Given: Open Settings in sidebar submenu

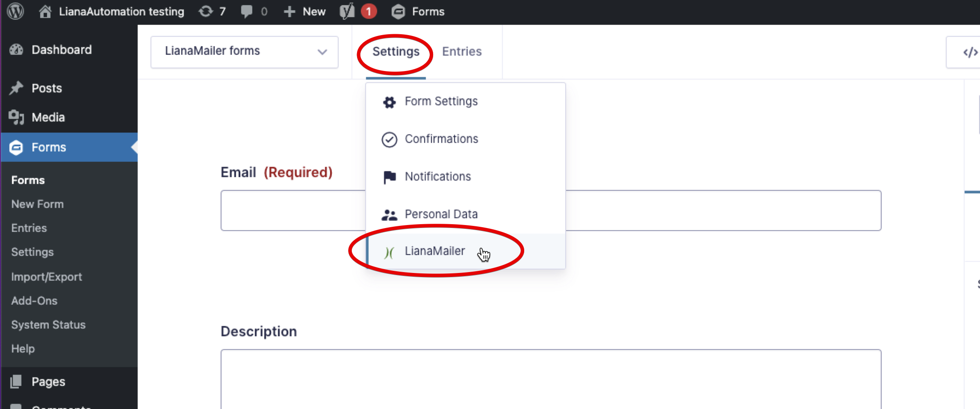Looking at the screenshot, I should [x=32, y=252].
